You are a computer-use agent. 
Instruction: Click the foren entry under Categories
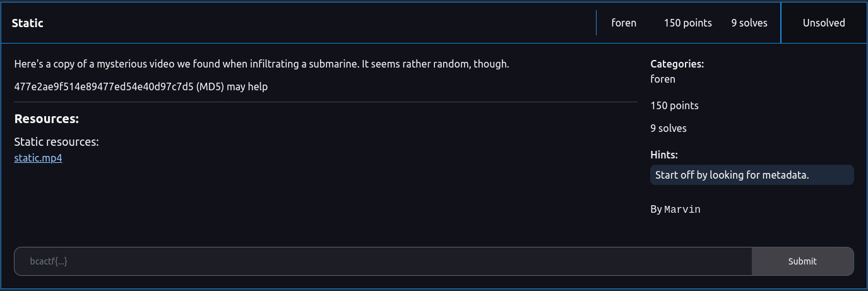[x=663, y=79]
